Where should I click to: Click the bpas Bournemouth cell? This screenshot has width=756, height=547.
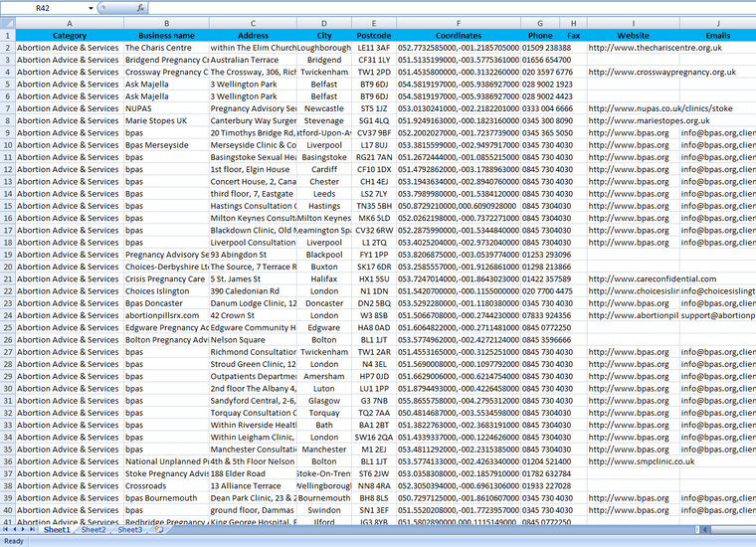pos(166,498)
